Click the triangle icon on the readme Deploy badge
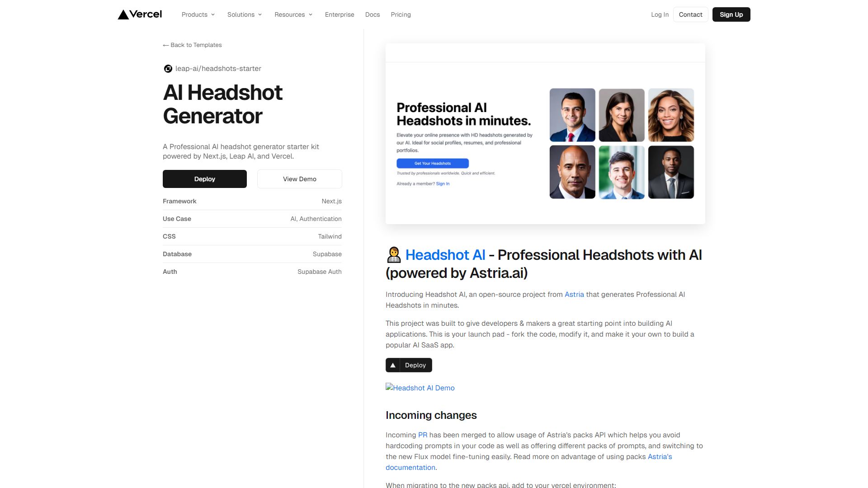The image size is (868, 488). [393, 365]
